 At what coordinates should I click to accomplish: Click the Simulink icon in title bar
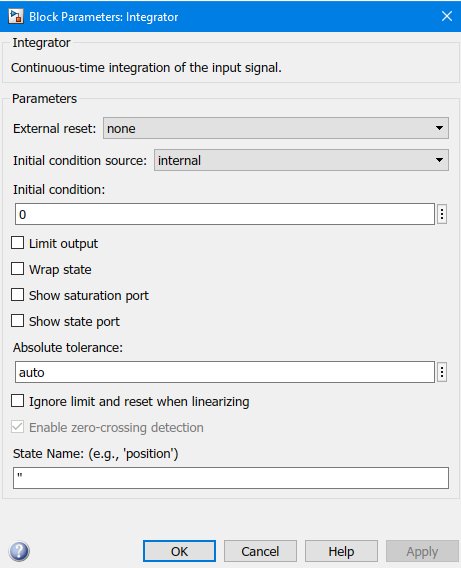(x=16, y=16)
